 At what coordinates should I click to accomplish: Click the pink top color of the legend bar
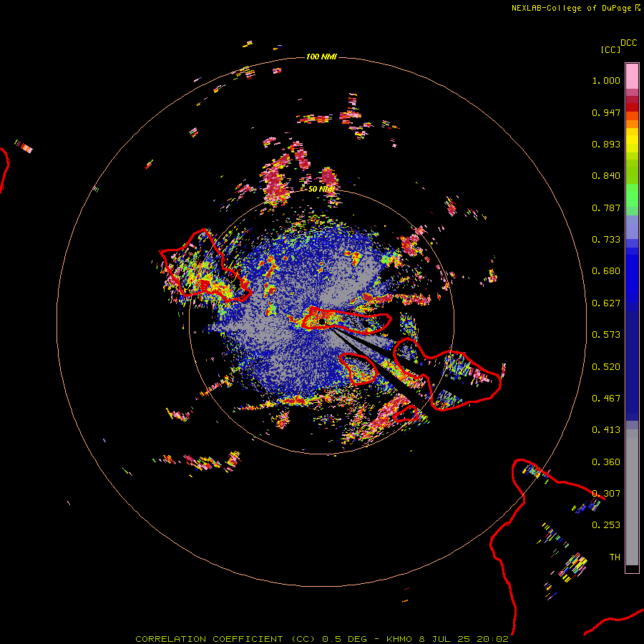(x=632, y=77)
